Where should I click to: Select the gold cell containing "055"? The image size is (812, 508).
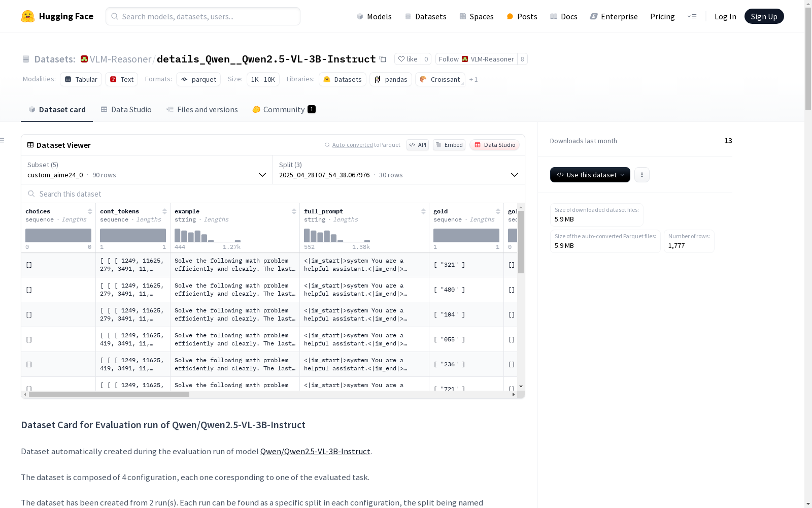[466, 339]
